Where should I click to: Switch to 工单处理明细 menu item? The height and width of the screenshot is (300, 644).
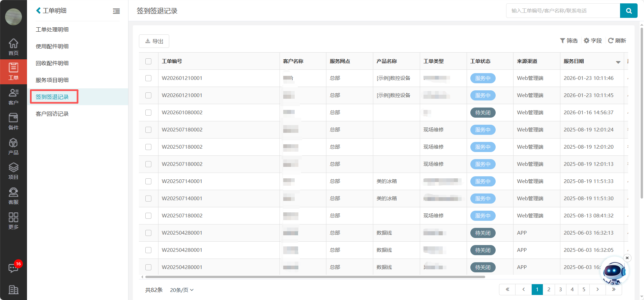(x=52, y=30)
